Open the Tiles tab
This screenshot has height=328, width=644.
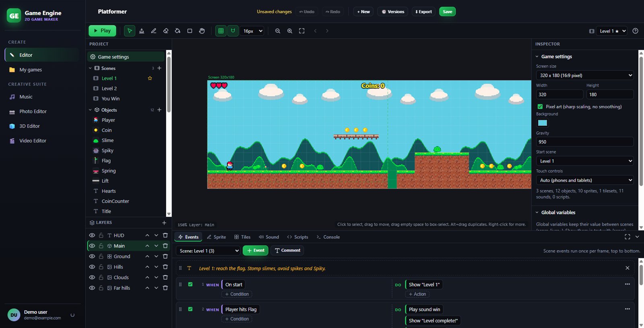(242, 237)
